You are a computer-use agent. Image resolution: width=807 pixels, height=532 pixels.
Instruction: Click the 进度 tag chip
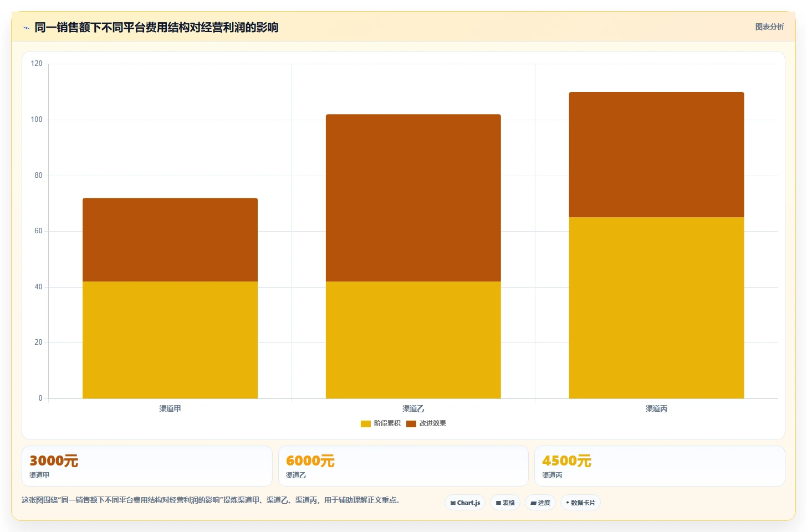click(x=540, y=503)
